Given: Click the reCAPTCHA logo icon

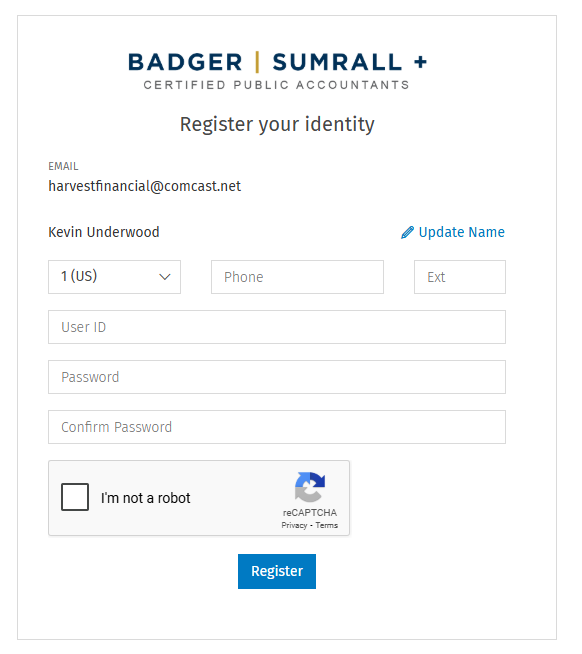Looking at the screenshot, I should point(310,487).
